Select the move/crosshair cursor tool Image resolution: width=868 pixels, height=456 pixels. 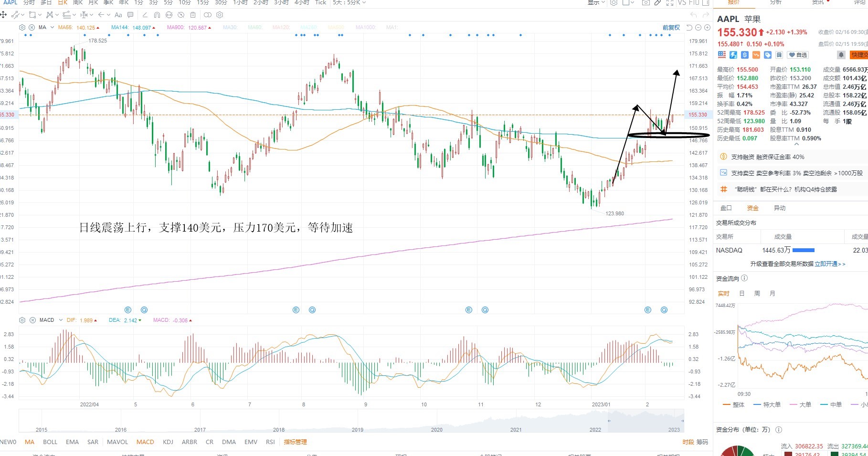point(3,15)
